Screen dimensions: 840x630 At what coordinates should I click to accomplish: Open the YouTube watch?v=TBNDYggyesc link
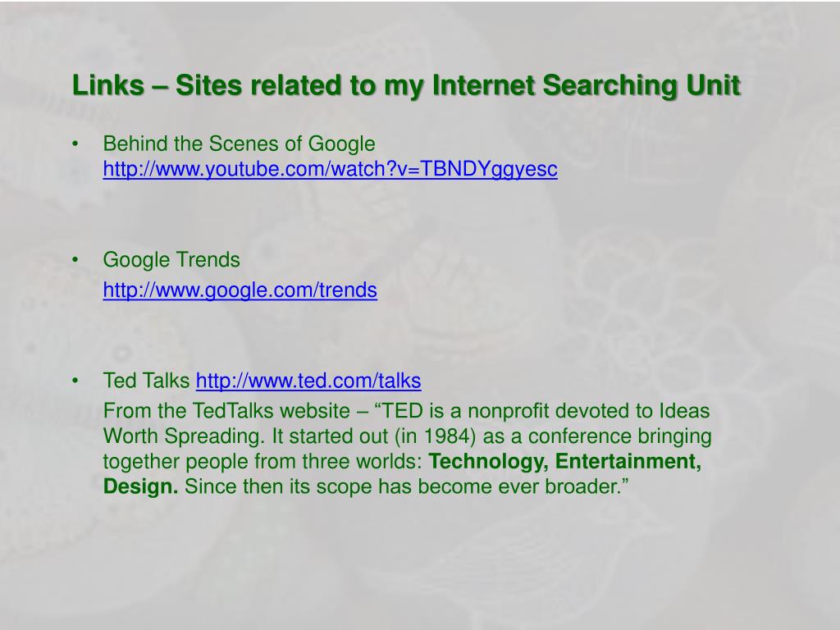point(330,169)
